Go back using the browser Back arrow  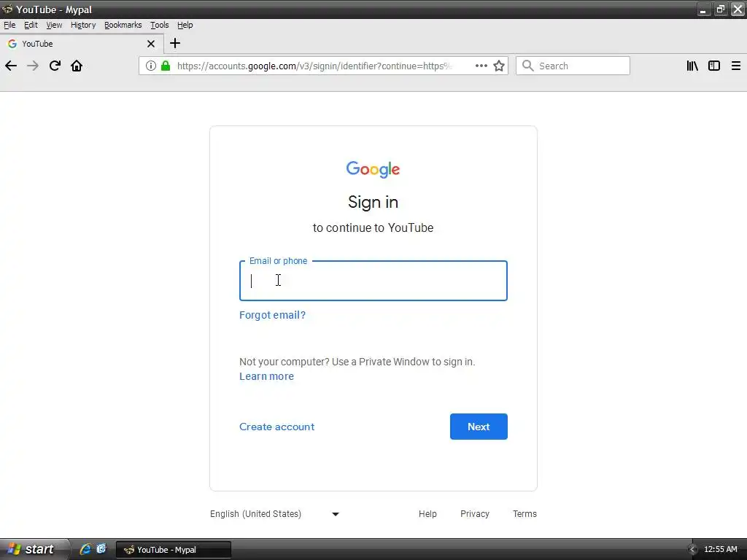11,66
